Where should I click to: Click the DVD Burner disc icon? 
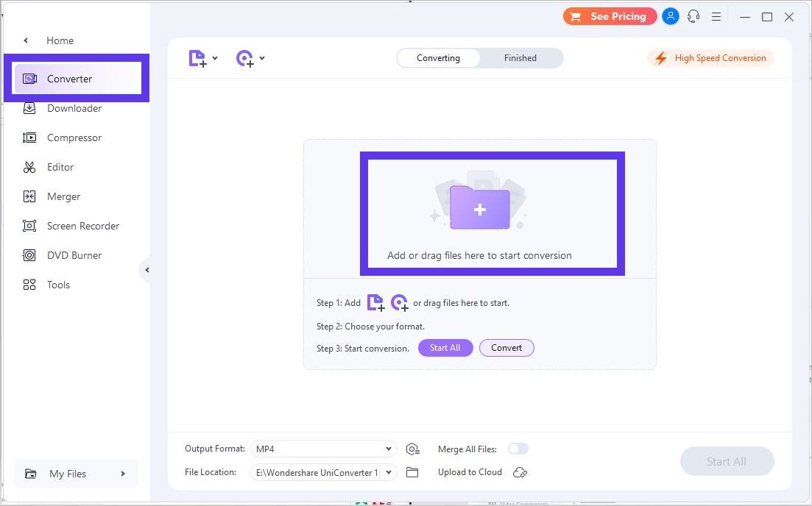click(29, 256)
